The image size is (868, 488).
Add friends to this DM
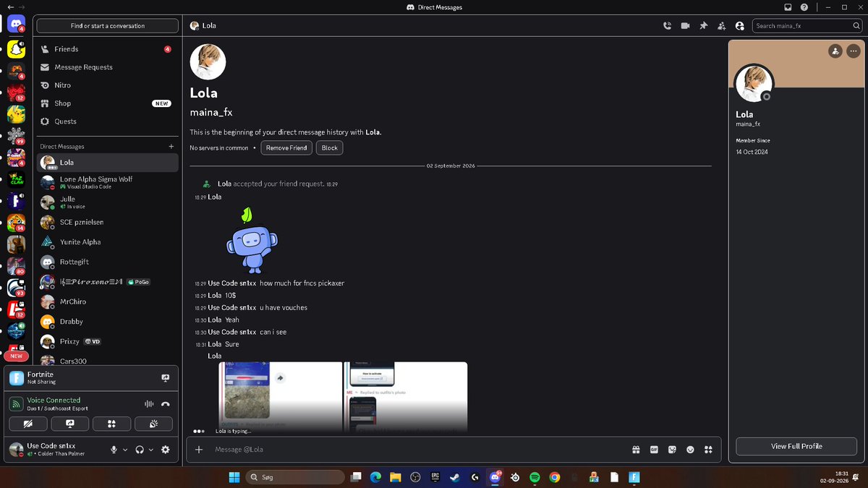721,25
